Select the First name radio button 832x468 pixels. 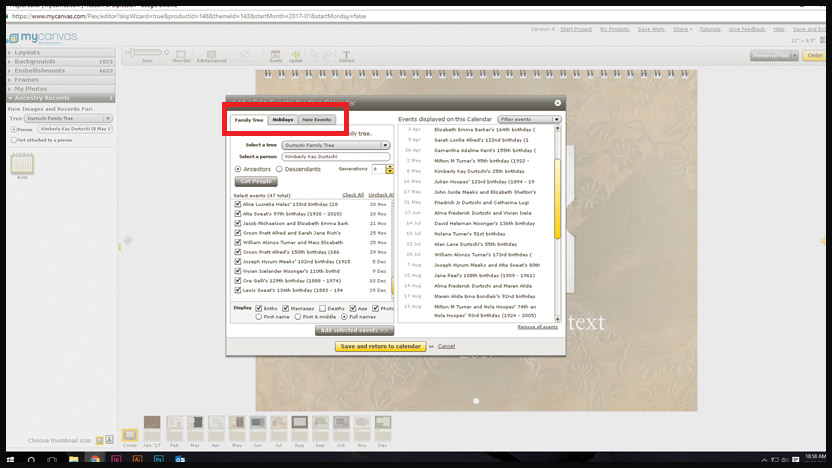click(x=258, y=317)
